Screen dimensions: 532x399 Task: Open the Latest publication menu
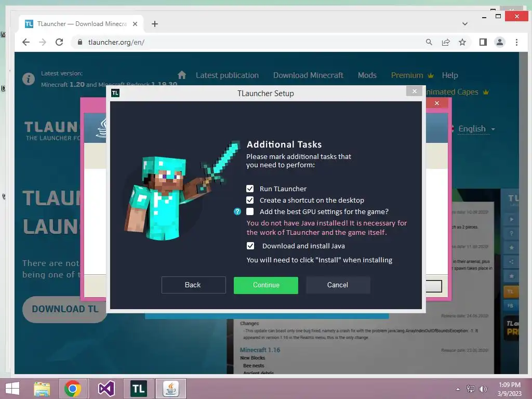pos(227,75)
